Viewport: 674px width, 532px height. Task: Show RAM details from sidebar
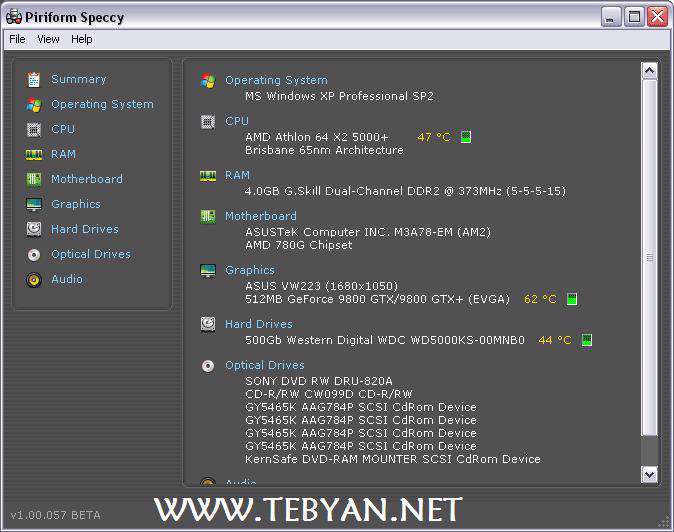pyautogui.click(x=63, y=154)
